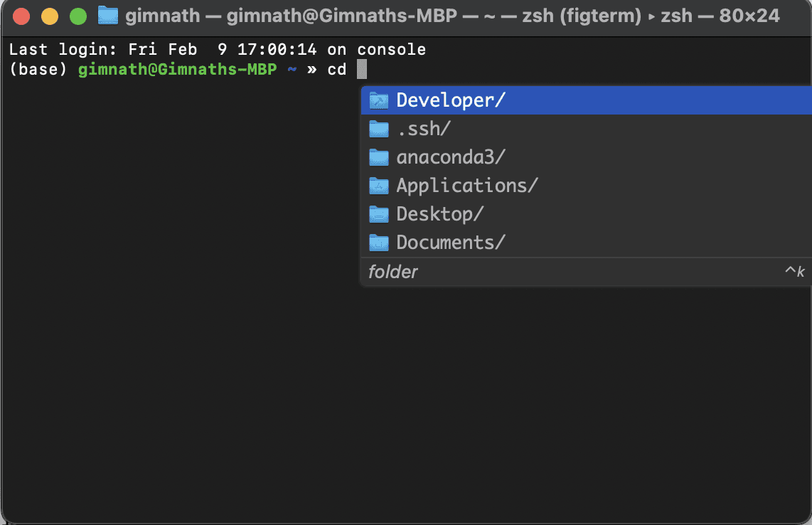The width and height of the screenshot is (812, 525).
Task: Click the Applications folder icon
Action: [x=378, y=186]
